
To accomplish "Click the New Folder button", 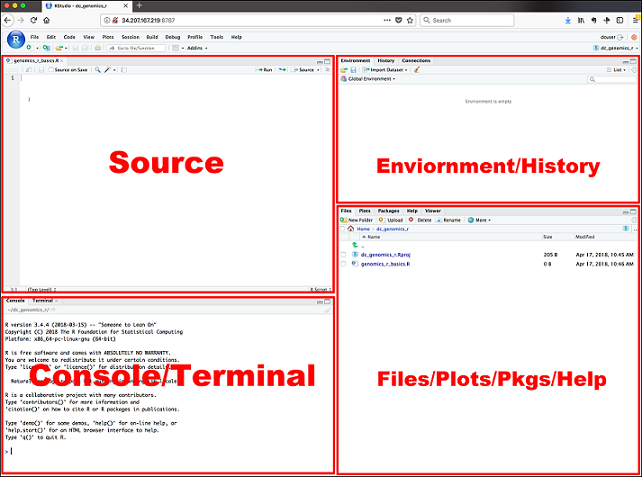I will point(358,220).
